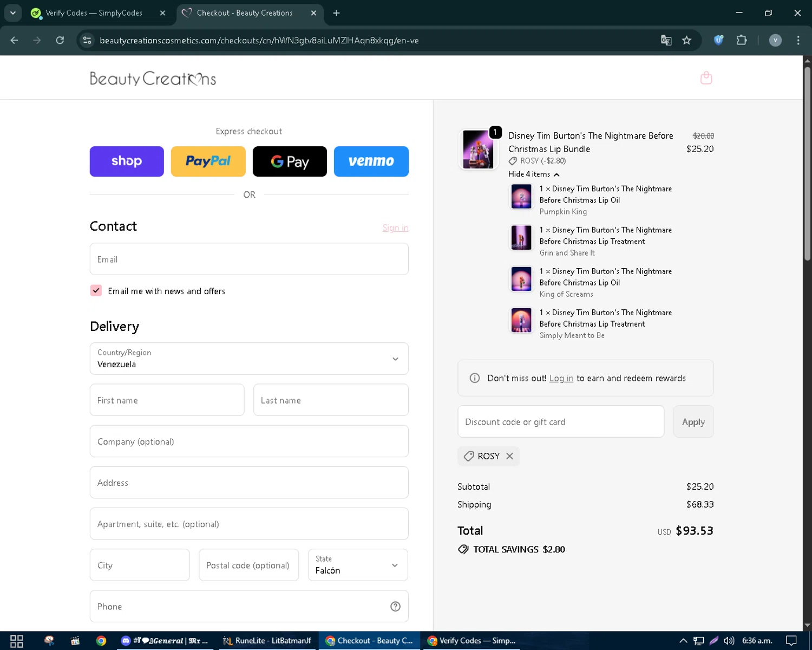The image size is (812, 650).
Task: Open the Discord General taskbar item
Action: tap(165, 641)
